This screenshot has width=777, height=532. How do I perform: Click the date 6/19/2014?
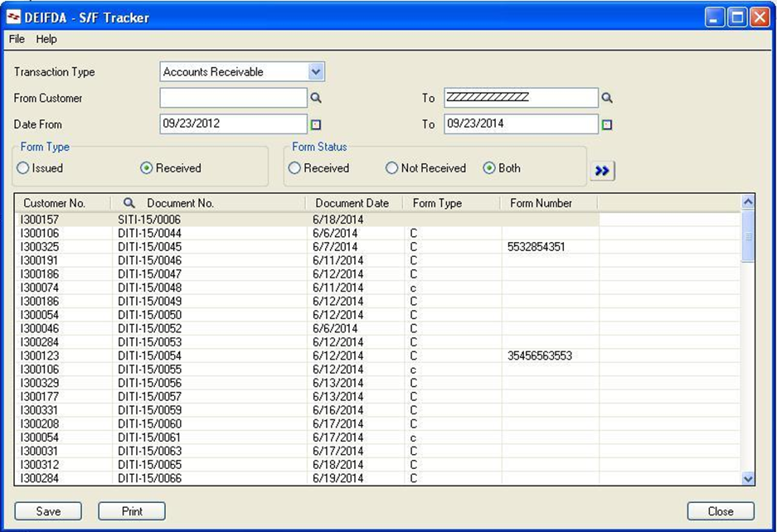(338, 478)
